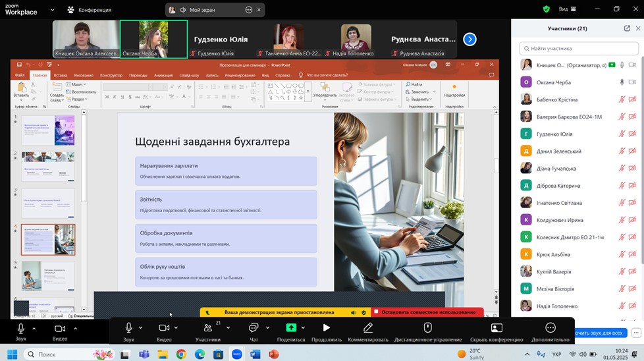Image resolution: width=644 pixels, height=361 pixels.
Task: Toggle muted mic for Бабенко Крістіна
Action: 622,99
